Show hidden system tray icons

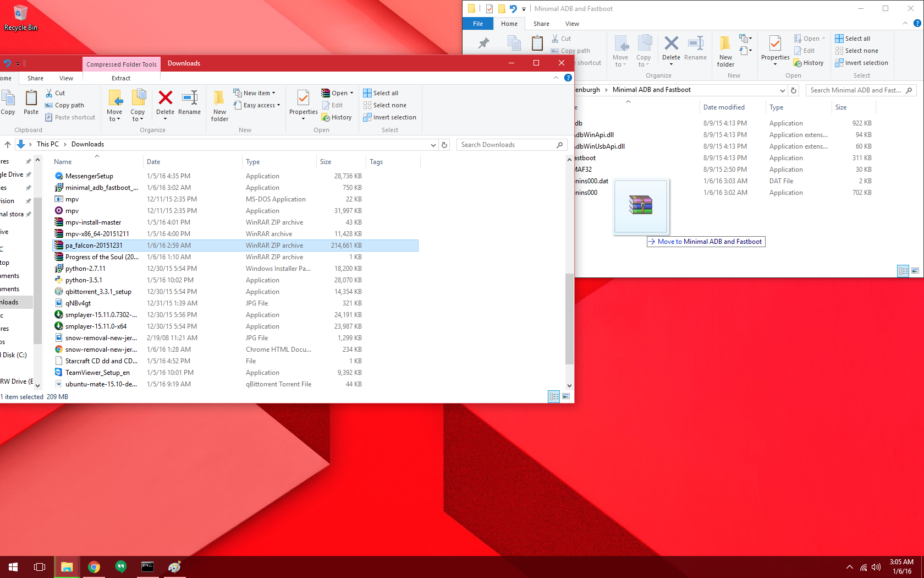pos(850,567)
